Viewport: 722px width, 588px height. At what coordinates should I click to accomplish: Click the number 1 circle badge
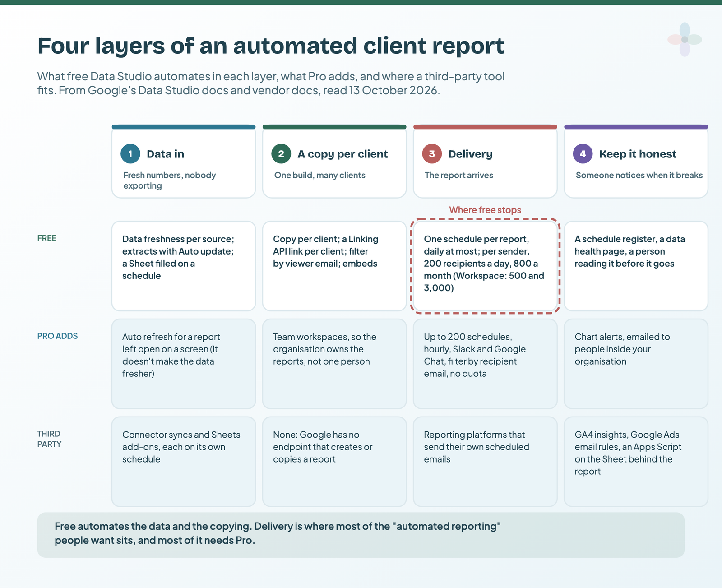click(x=130, y=154)
